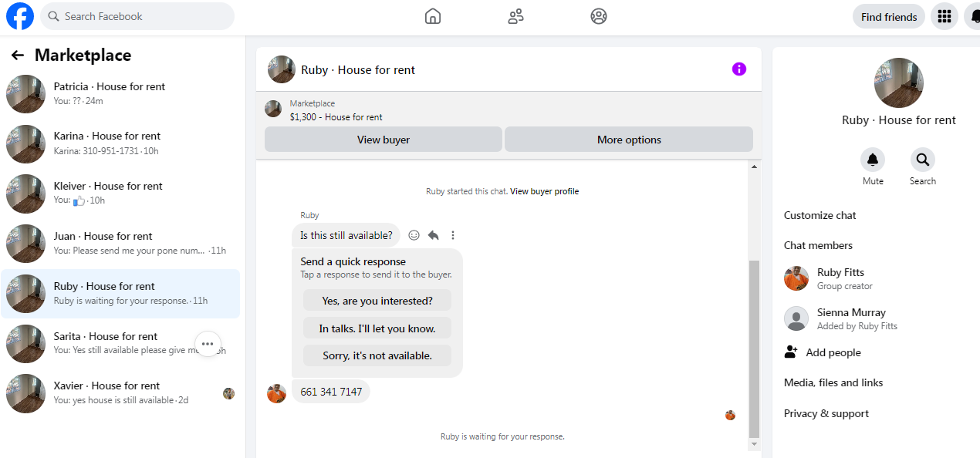Open the Friends icon in top bar
This screenshot has height=458, width=980.
click(516, 16)
